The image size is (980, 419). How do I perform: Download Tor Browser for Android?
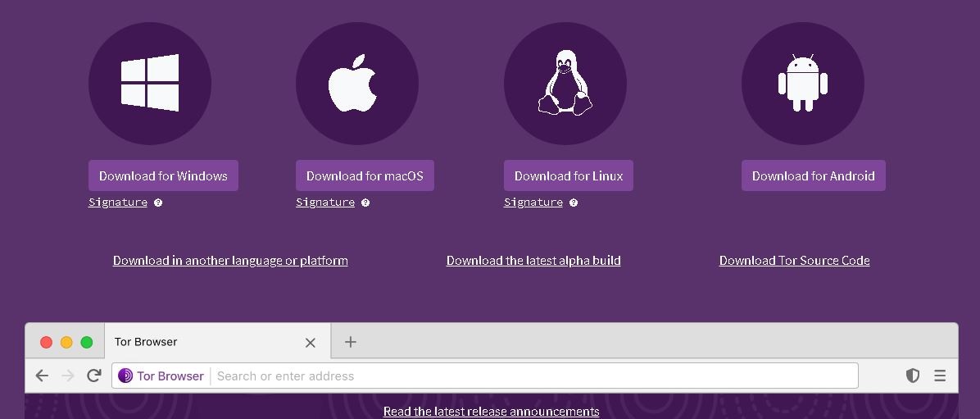[x=813, y=175]
